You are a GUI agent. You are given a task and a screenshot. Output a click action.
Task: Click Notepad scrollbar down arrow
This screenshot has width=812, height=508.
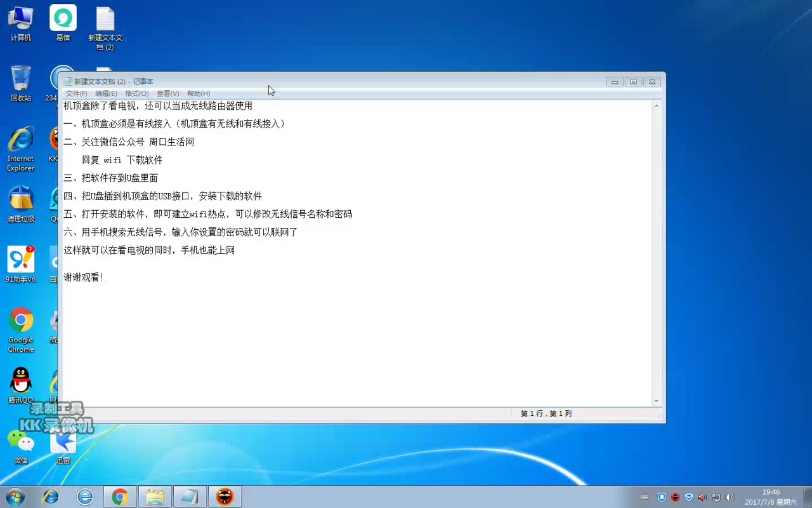coord(656,401)
